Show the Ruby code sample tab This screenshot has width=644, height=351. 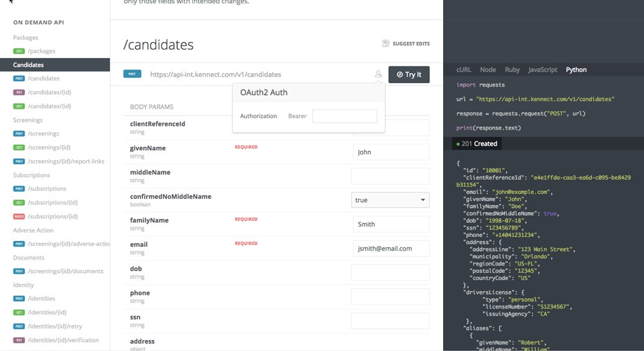[x=512, y=70]
